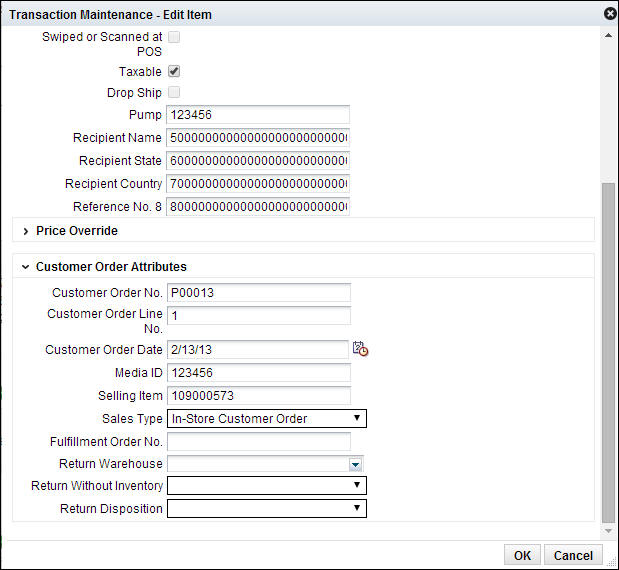The width and height of the screenshot is (619, 570).
Task: Grab the vertical scrollbar thumb
Action: click(x=608, y=353)
